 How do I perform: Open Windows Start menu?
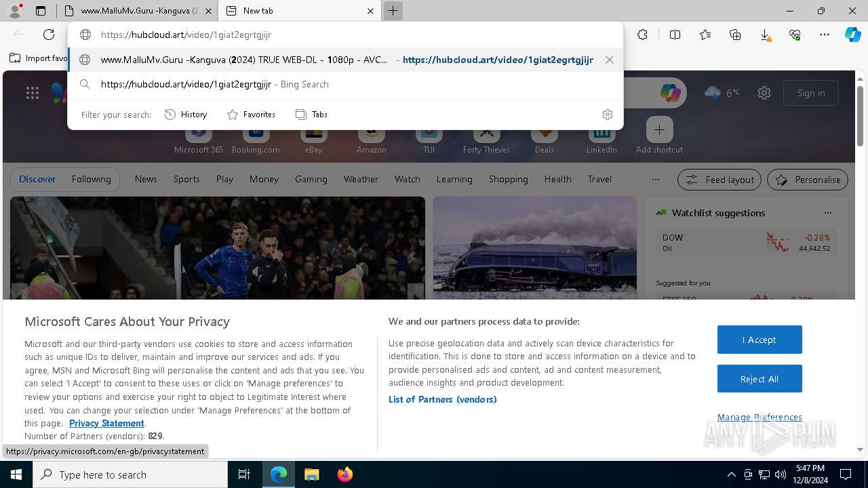(16, 474)
